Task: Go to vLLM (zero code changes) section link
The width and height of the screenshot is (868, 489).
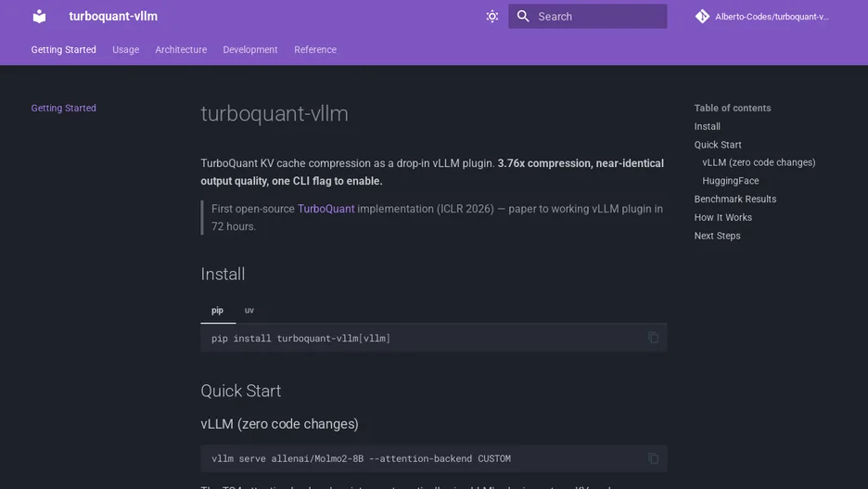Action: click(759, 162)
